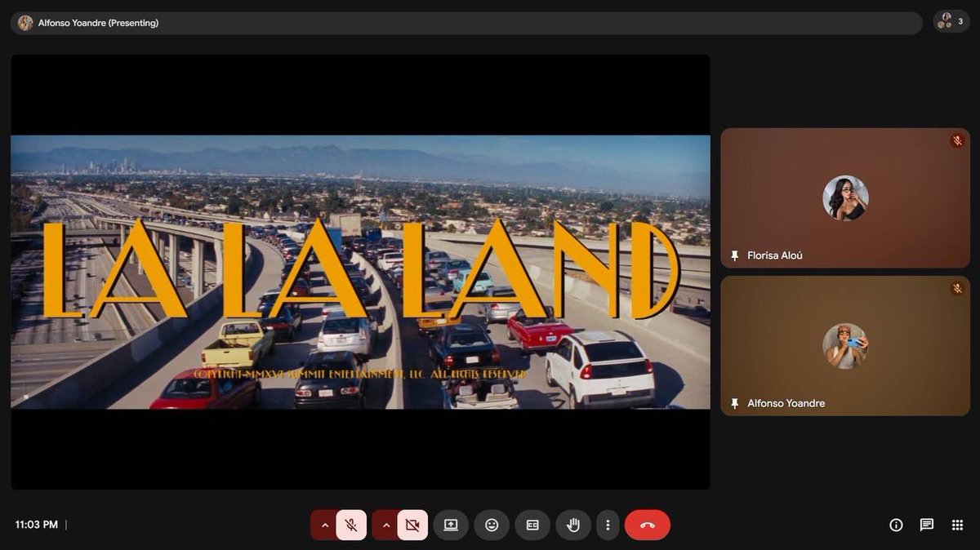Leave call with red hang-up button
980x550 pixels.
tap(648, 525)
